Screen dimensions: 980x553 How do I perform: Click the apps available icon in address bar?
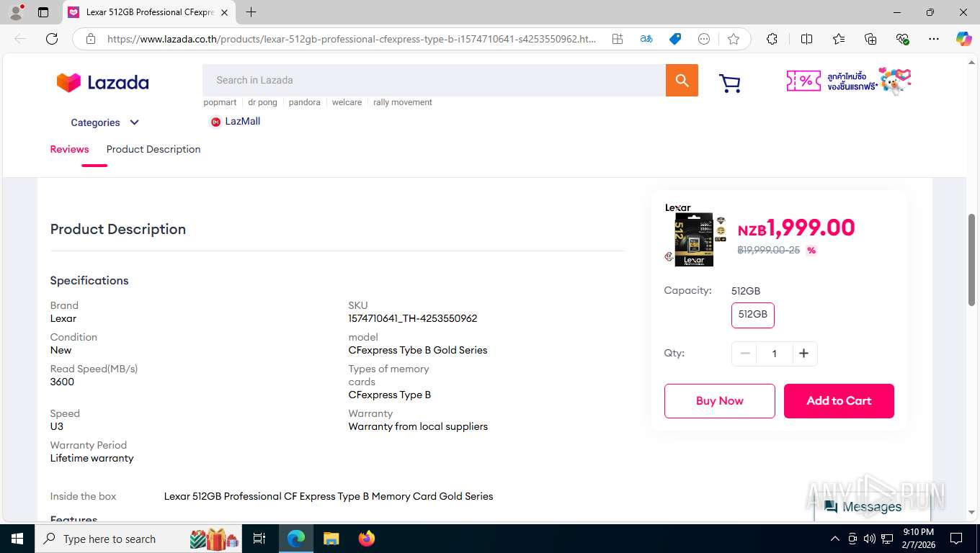pos(618,39)
